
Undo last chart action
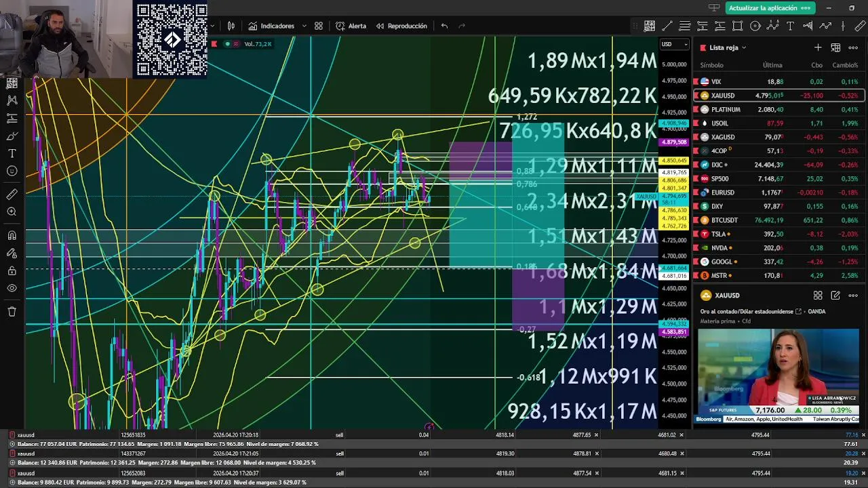pos(444,26)
